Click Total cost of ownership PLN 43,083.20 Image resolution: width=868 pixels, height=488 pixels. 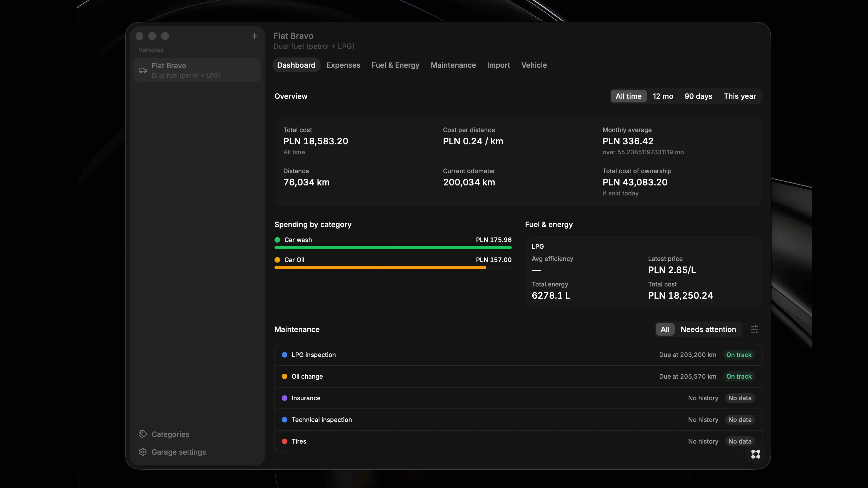click(x=635, y=182)
